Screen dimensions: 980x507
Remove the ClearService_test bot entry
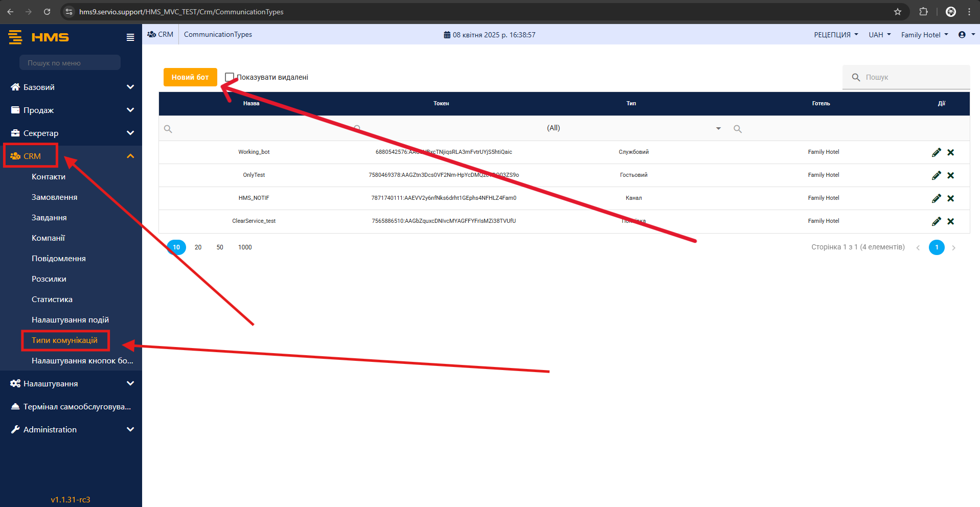(950, 221)
